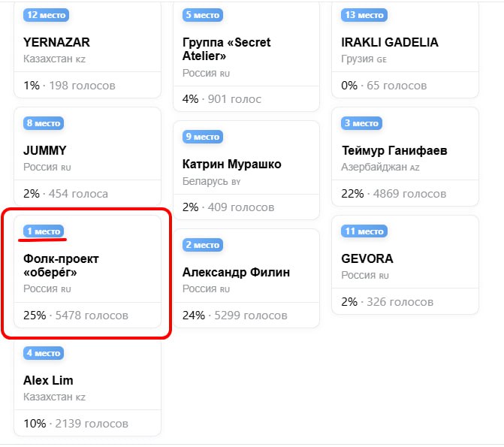Click the 4869 голосов vote count

tap(409, 194)
